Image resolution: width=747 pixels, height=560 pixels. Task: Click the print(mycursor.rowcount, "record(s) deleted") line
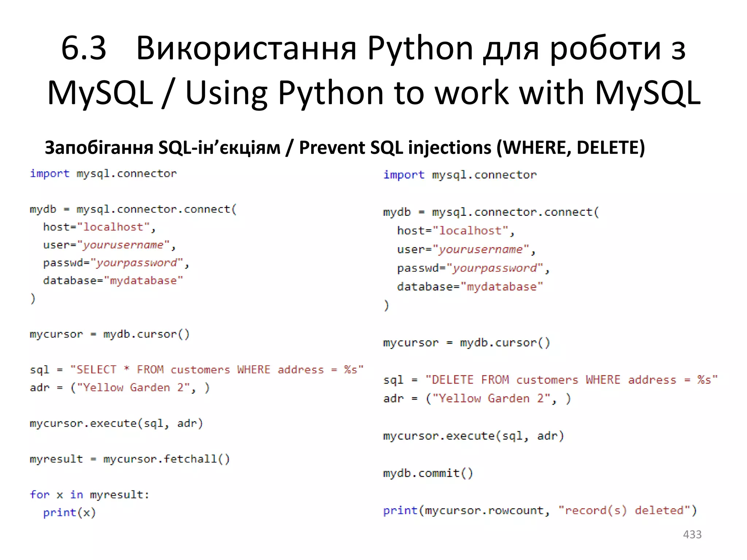coord(540,510)
